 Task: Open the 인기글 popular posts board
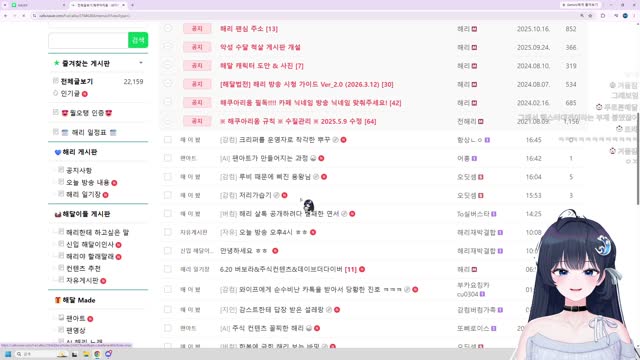pyautogui.click(x=70, y=93)
